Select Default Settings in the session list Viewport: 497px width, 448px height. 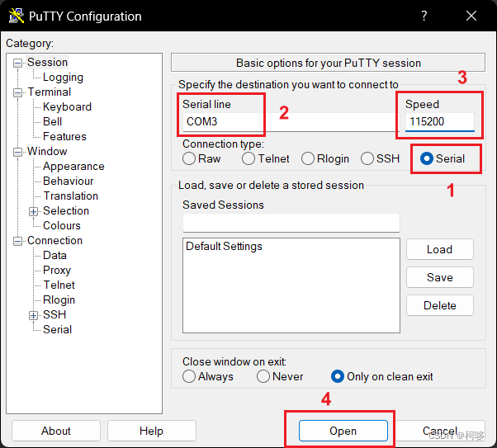click(x=224, y=247)
